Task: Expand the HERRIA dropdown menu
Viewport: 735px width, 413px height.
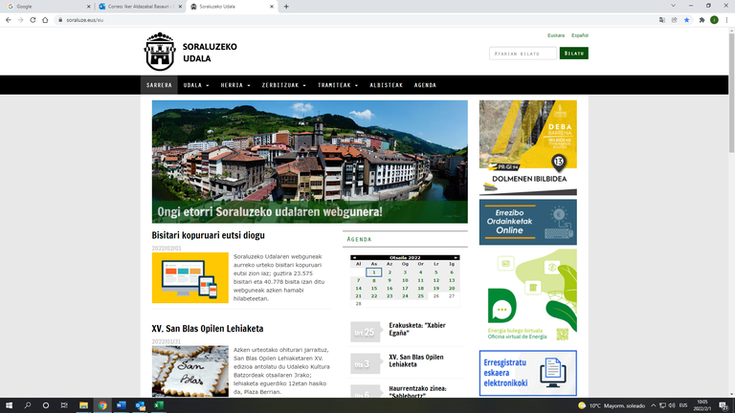Action: (x=235, y=85)
